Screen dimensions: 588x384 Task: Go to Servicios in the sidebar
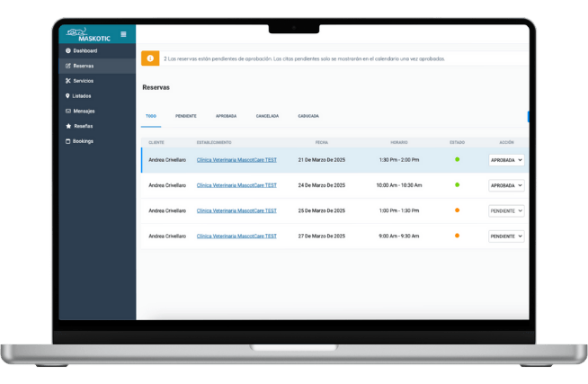tap(83, 81)
